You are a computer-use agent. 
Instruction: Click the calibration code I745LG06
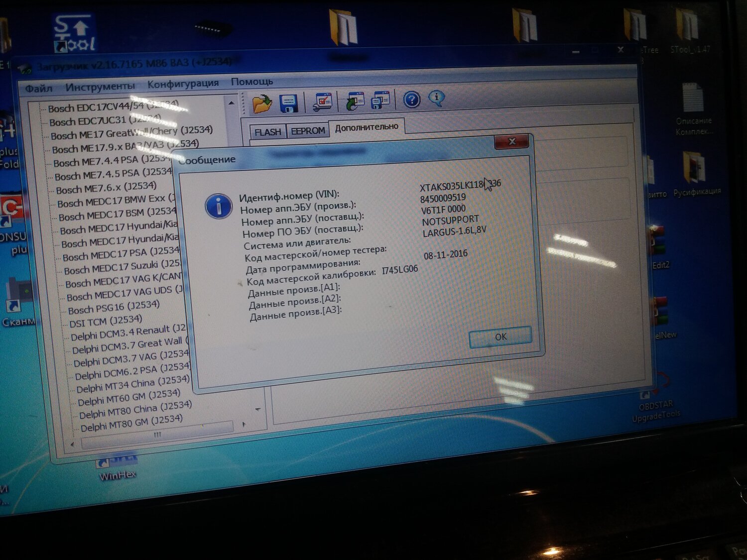[400, 270]
